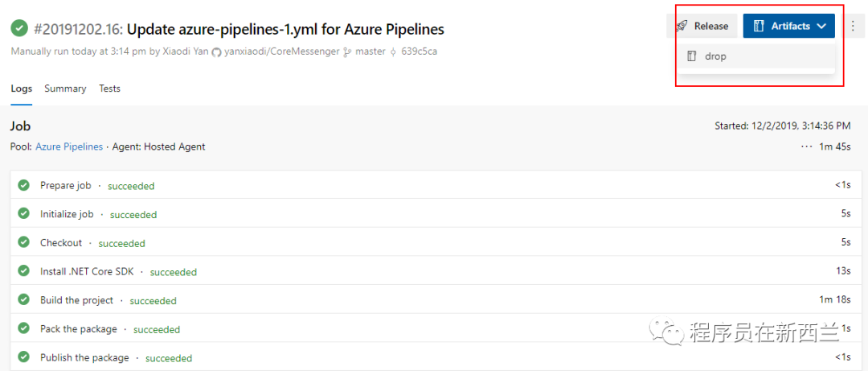This screenshot has width=868, height=371.
Task: Click the Job heading
Action: [x=20, y=126]
